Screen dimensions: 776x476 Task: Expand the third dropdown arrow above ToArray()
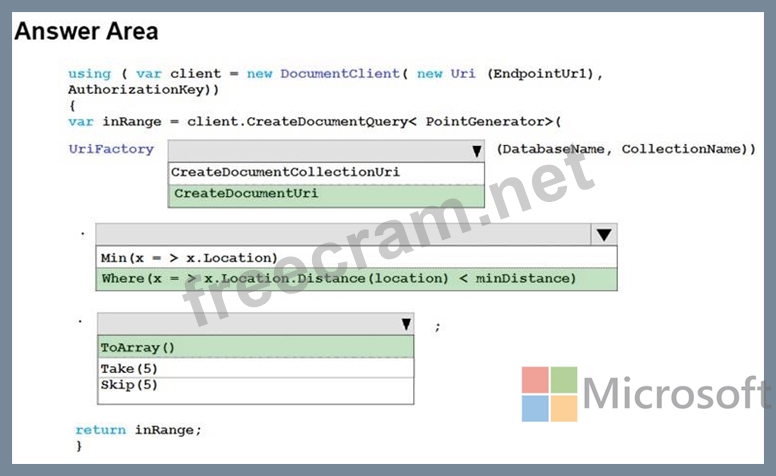[x=405, y=324]
